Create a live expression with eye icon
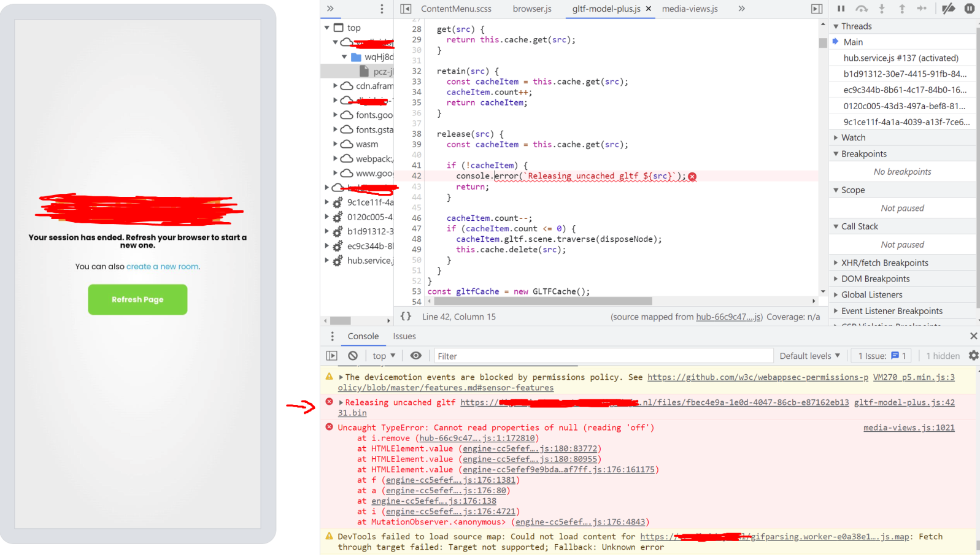This screenshot has height=557, width=980. (415, 356)
